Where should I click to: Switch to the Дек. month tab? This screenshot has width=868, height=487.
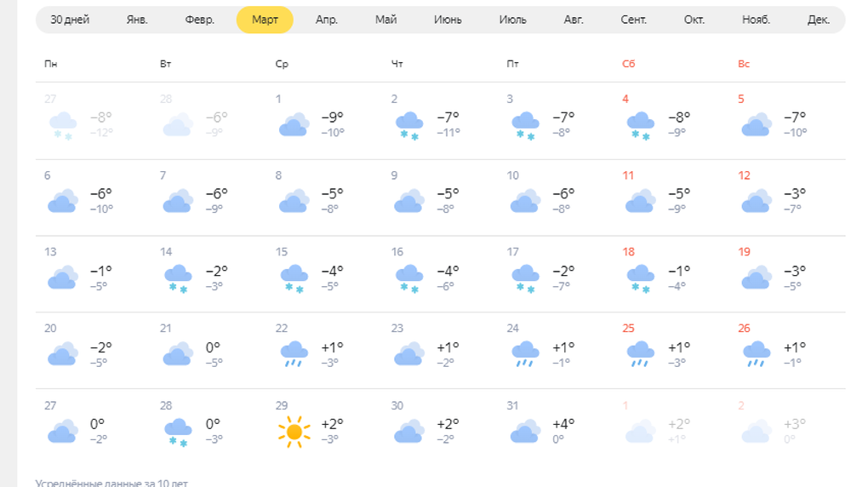click(x=819, y=20)
